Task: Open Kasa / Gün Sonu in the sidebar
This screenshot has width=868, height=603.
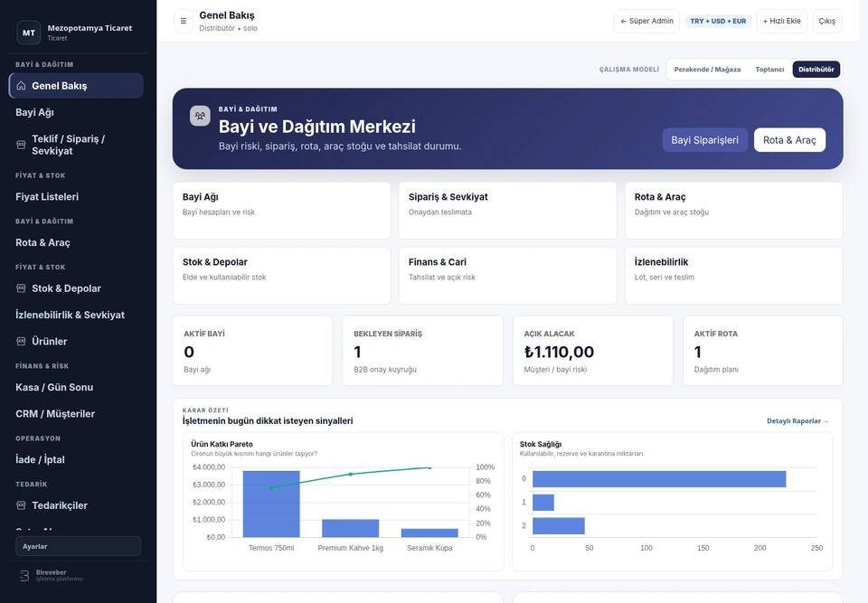Action: pyautogui.click(x=76, y=387)
